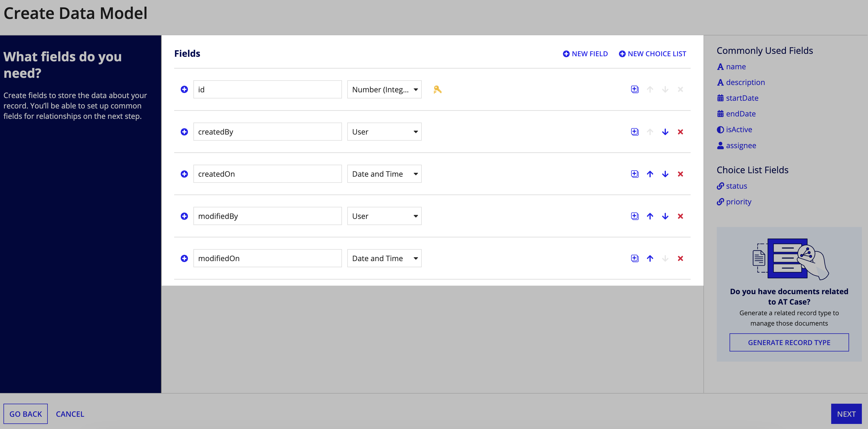This screenshot has width=868, height=429.
Task: Expand the id field row plus icon
Action: [x=184, y=90]
